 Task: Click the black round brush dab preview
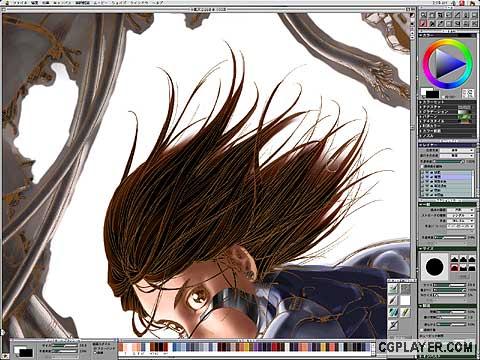(435, 267)
